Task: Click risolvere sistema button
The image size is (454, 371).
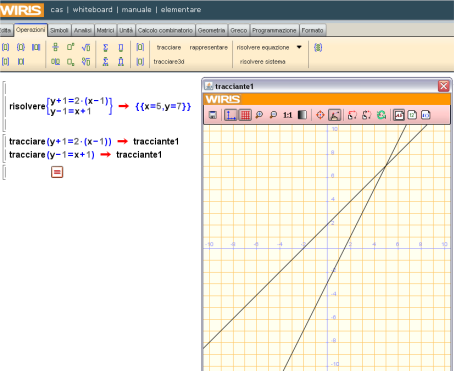Action: [262, 62]
